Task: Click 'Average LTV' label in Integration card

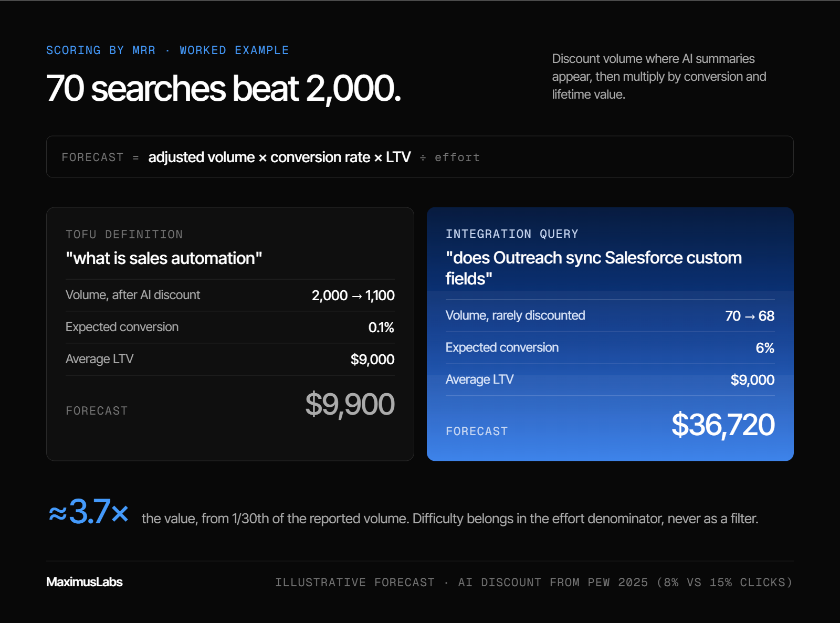Action: 480,379
